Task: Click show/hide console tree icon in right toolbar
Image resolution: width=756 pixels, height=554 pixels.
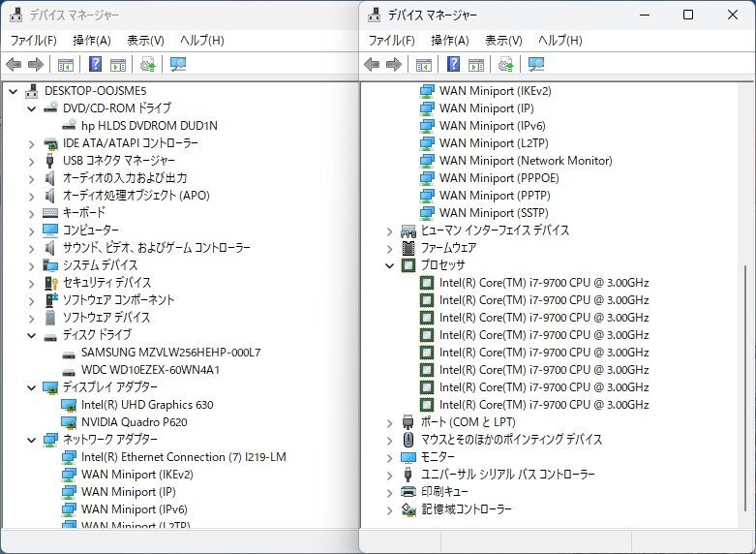Action: tap(423, 65)
